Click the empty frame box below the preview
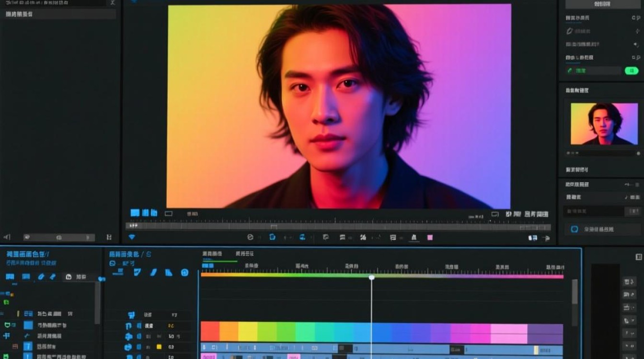644x359 pixels. pyautogui.click(x=168, y=213)
